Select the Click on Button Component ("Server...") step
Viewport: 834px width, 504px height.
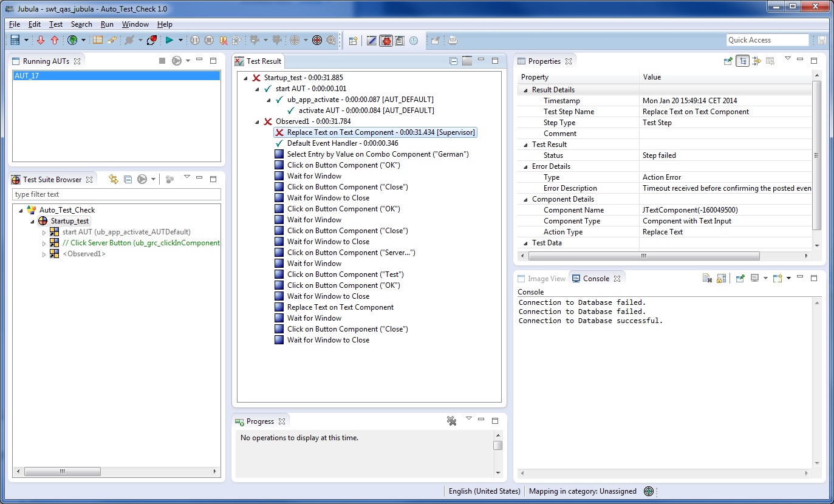click(344, 253)
